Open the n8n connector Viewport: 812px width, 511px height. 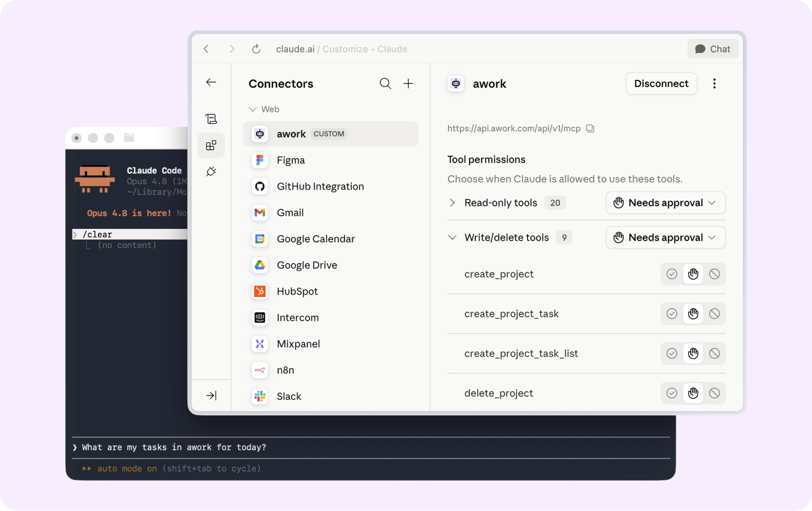[330, 370]
